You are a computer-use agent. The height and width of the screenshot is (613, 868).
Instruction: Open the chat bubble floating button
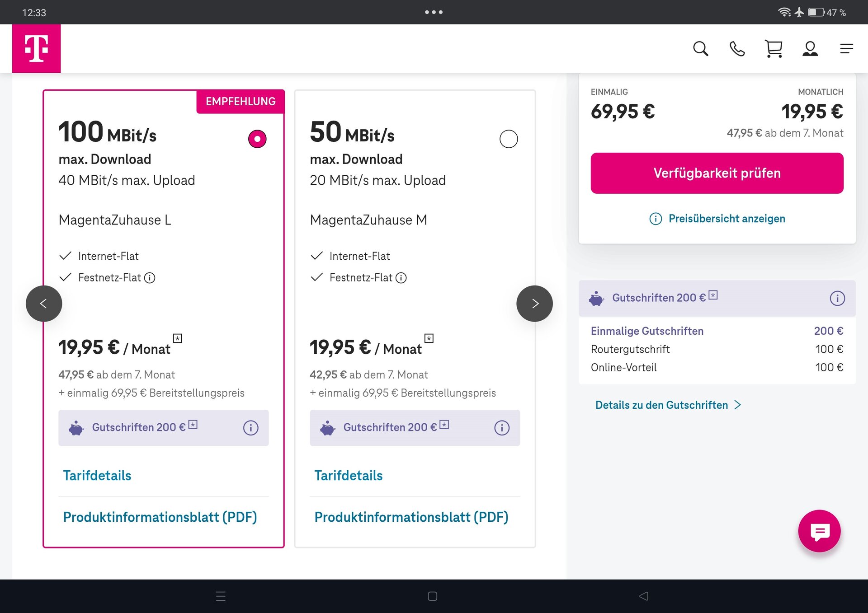pos(819,531)
